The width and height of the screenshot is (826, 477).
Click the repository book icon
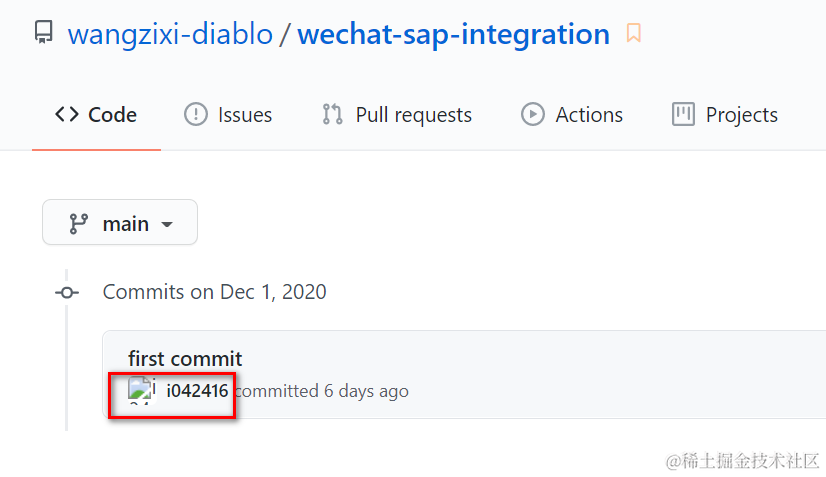43,33
